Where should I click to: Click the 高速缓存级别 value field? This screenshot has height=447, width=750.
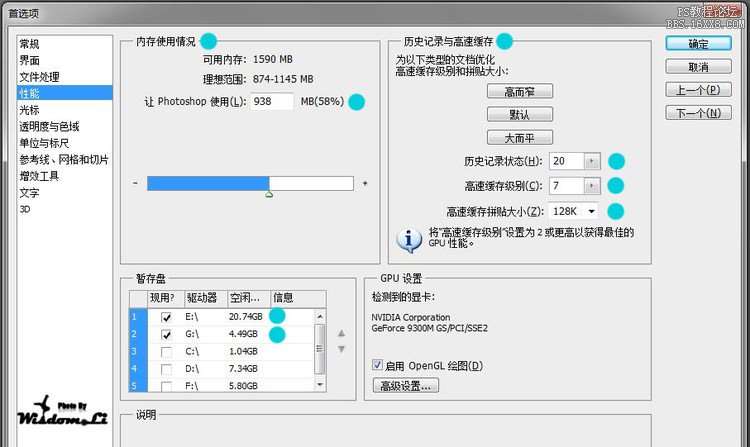[566, 185]
